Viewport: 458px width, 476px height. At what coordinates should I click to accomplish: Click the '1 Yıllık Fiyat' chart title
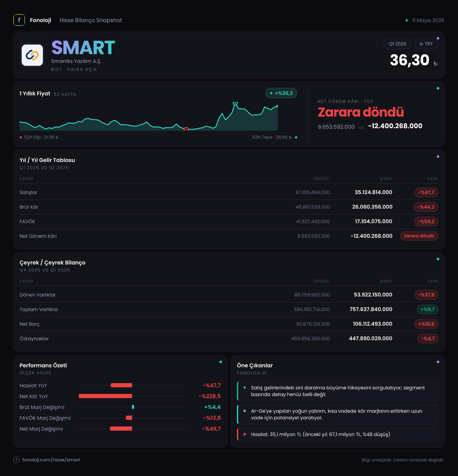[35, 93]
